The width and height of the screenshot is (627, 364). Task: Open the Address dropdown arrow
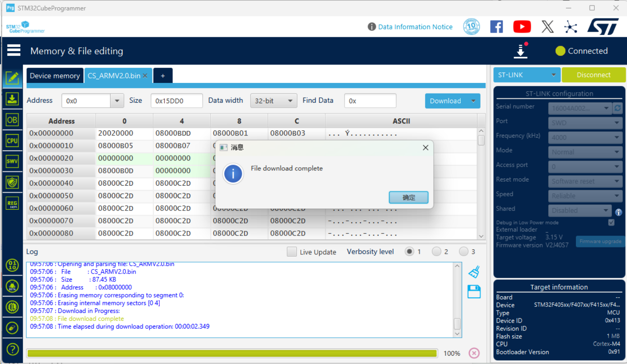117,101
